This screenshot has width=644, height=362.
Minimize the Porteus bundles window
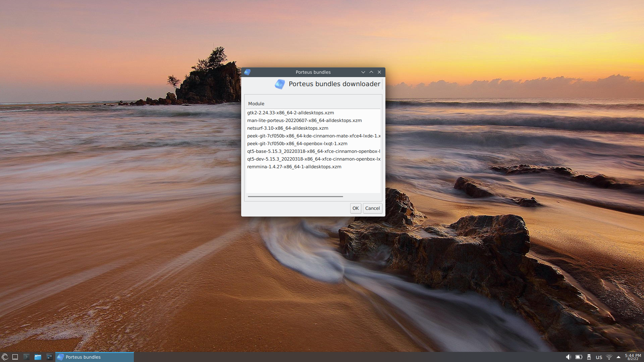point(363,72)
